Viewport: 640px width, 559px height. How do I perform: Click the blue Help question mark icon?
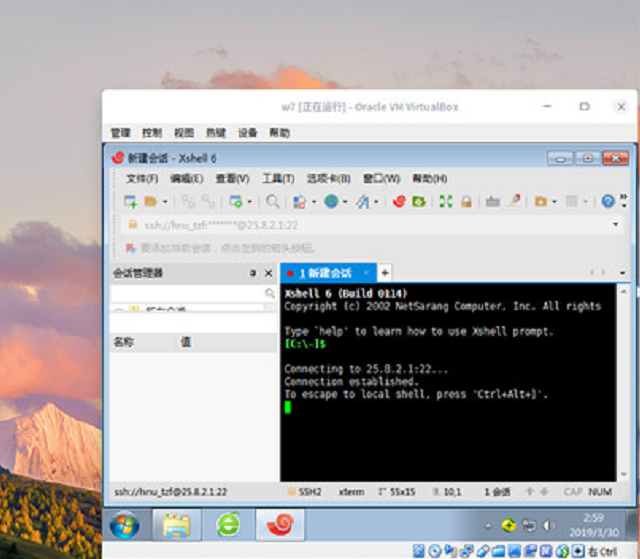pyautogui.click(x=608, y=201)
